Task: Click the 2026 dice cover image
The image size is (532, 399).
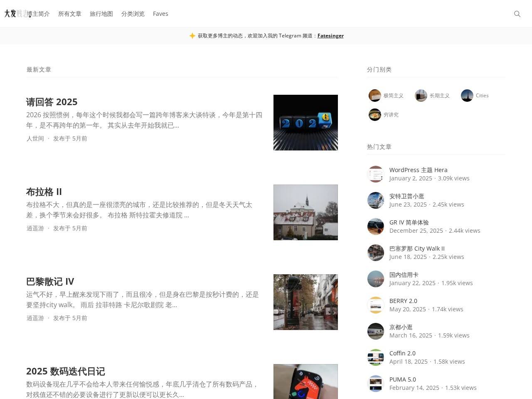Action: pos(305,123)
